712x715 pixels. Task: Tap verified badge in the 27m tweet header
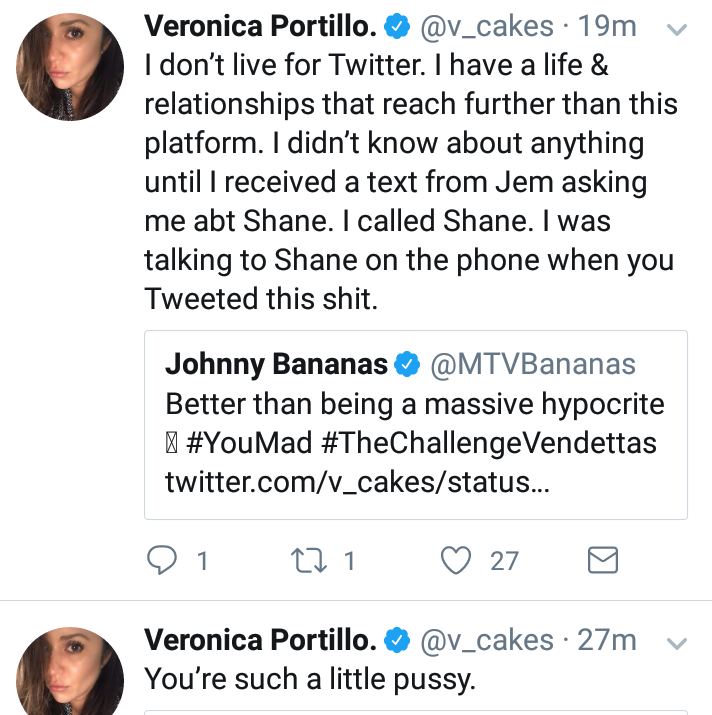[397, 640]
